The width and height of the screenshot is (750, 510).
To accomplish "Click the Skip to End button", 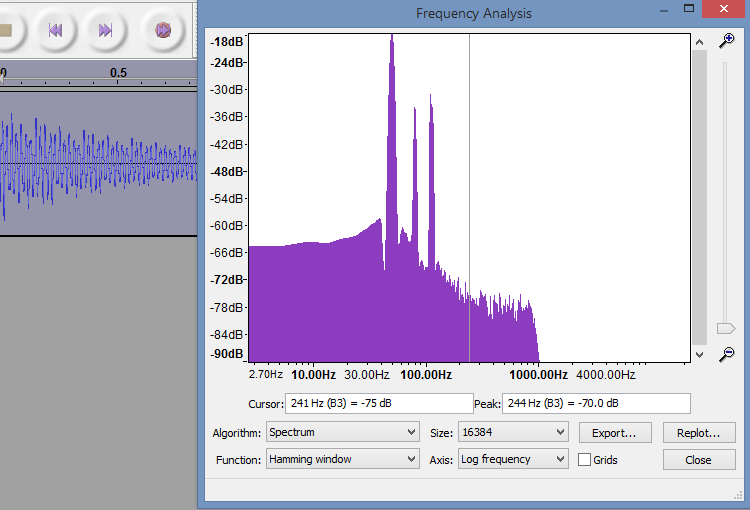I will point(106,31).
